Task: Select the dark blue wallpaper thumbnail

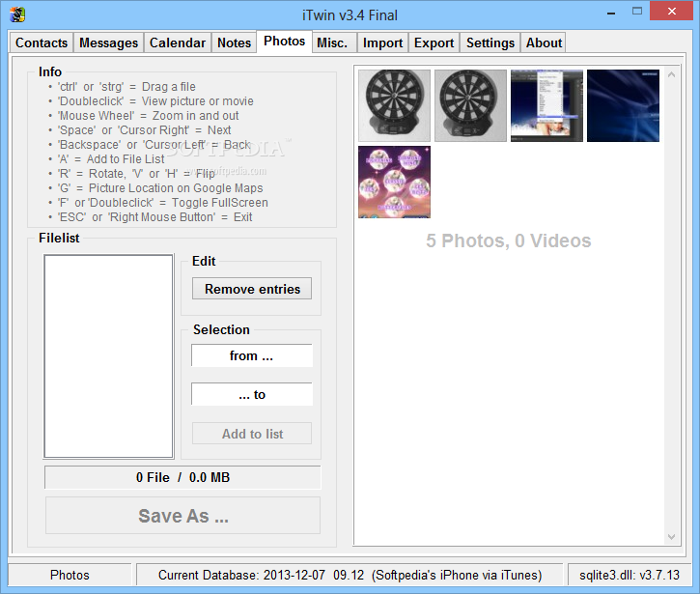Action: point(623,105)
